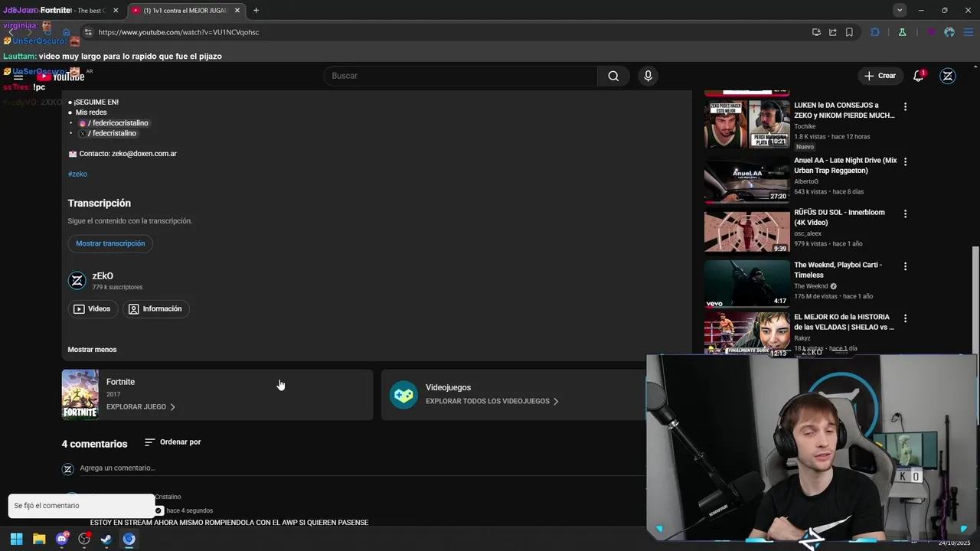
Task: Open File Explorer from the taskbar
Action: click(39, 539)
